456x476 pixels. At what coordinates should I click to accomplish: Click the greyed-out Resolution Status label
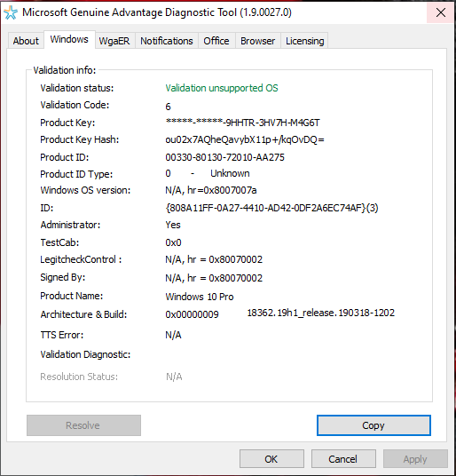click(x=79, y=377)
